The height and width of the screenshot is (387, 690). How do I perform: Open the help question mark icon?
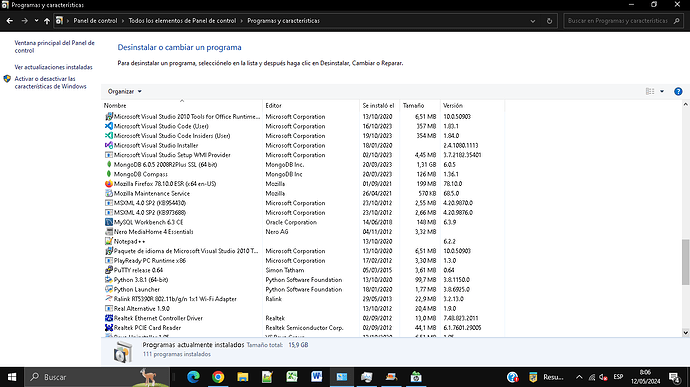tap(678, 91)
